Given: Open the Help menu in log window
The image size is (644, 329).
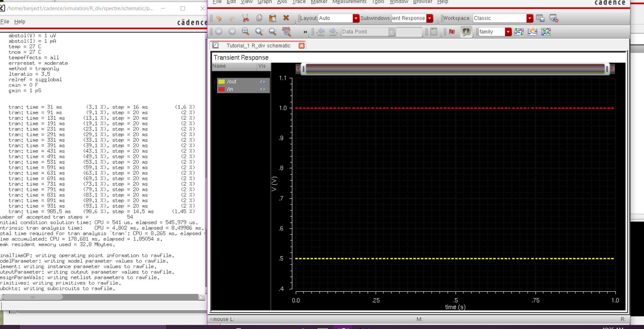Looking at the screenshot, I should [20, 22].
